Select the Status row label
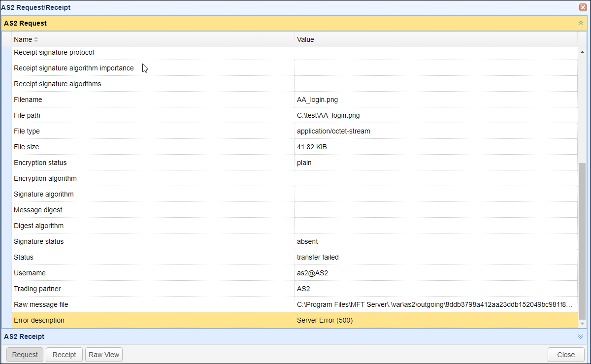 (x=24, y=257)
